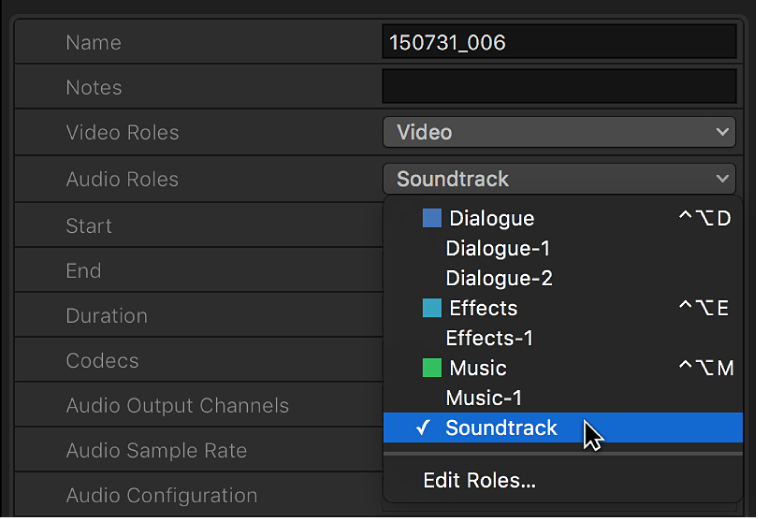Click the teal Effects role color square
The width and height of the screenshot is (758, 519).
pyautogui.click(x=432, y=308)
